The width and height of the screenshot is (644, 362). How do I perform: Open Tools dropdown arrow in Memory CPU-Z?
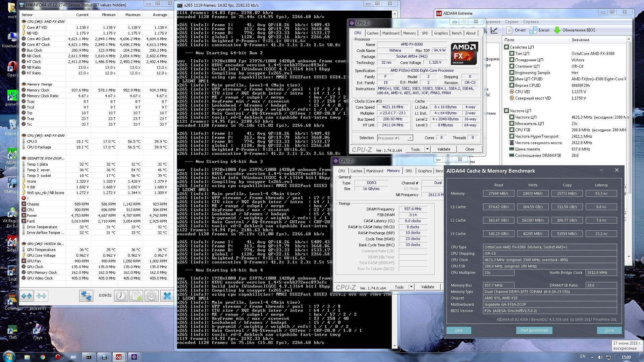tap(411, 287)
